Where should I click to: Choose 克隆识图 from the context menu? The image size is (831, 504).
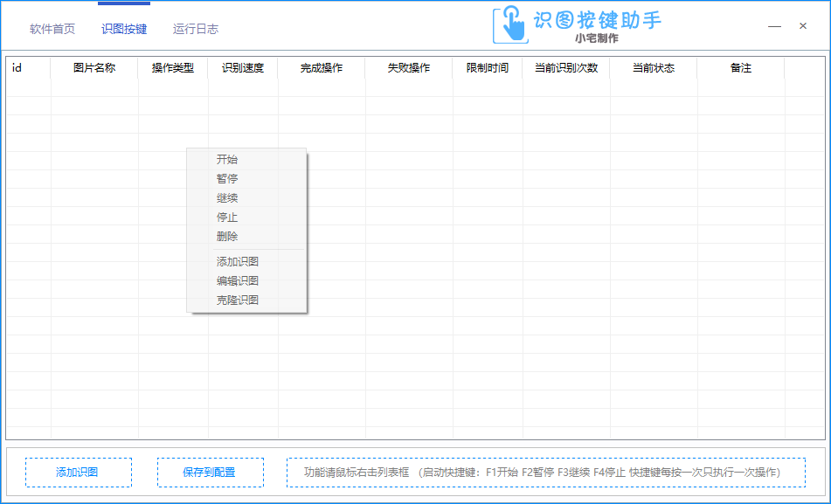[x=238, y=300]
